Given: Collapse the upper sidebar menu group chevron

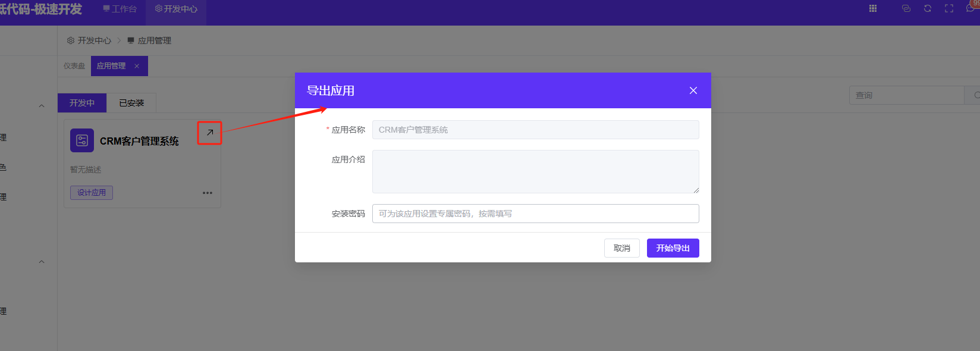Looking at the screenshot, I should pos(42,106).
